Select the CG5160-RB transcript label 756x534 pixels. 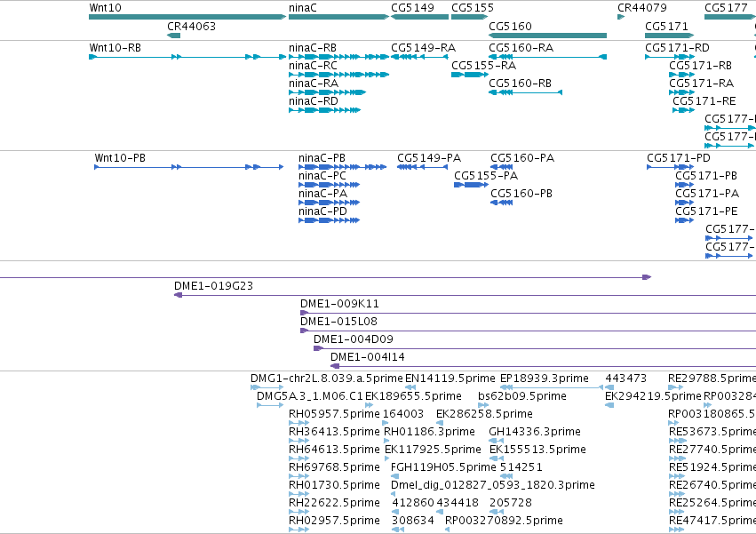coord(521,84)
